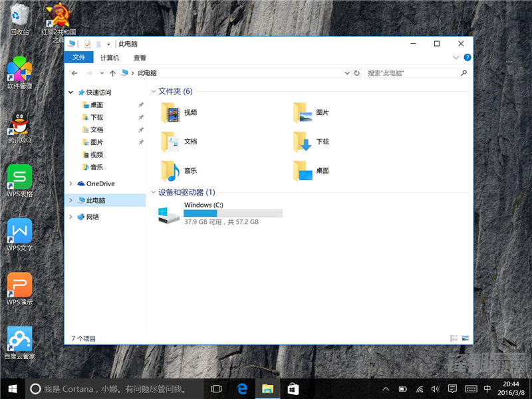Viewport: 532px width, 399px height.
Task: Navigate up using the up arrow button
Action: pyautogui.click(x=112, y=73)
